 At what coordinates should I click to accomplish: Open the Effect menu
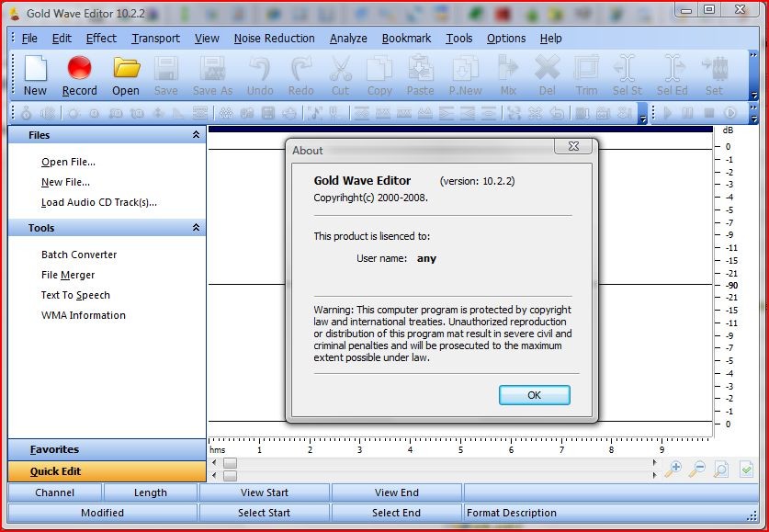(101, 39)
